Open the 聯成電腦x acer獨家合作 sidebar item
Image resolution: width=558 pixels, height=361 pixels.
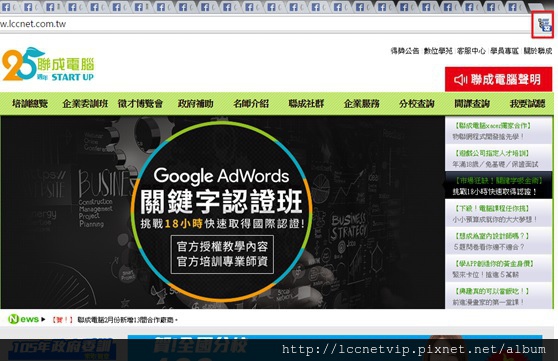coord(498,131)
